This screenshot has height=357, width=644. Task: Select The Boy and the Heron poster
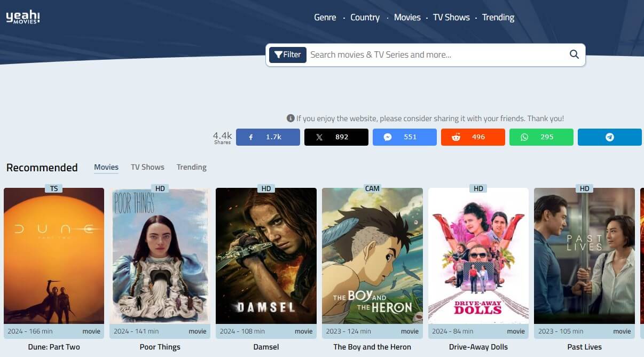click(372, 256)
